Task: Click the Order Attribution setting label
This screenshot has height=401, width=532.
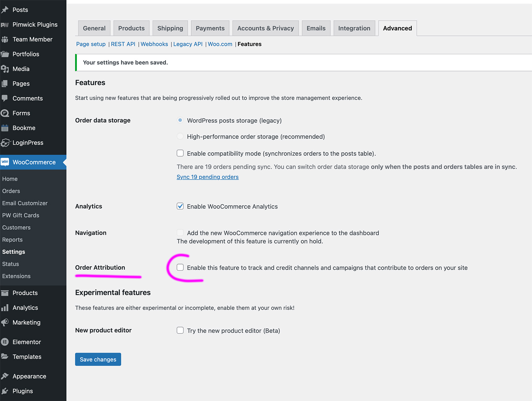Action: (100, 268)
